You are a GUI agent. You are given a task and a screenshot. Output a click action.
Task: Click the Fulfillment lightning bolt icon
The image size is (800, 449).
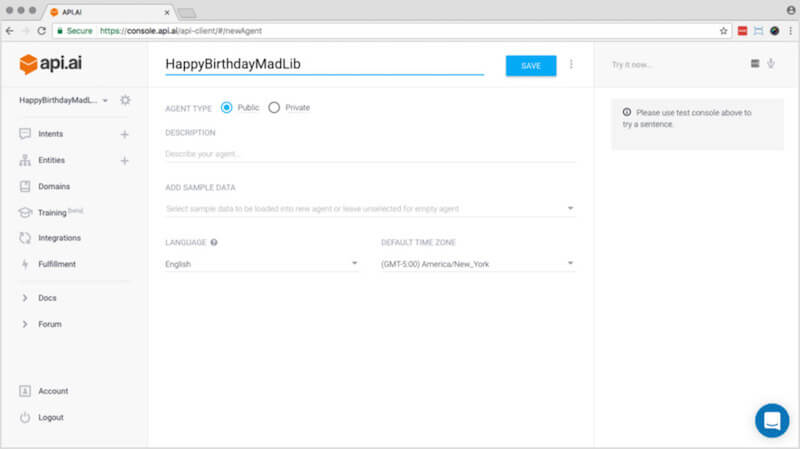click(24, 264)
